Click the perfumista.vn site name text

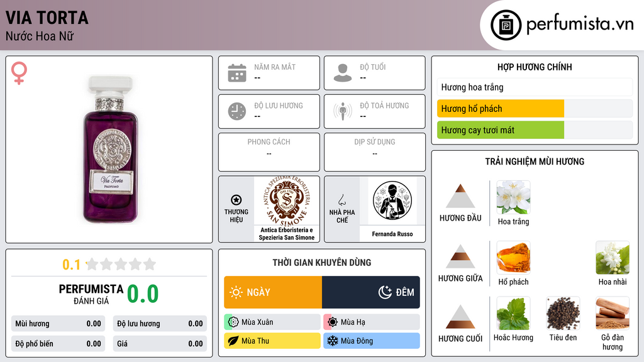[580, 25]
